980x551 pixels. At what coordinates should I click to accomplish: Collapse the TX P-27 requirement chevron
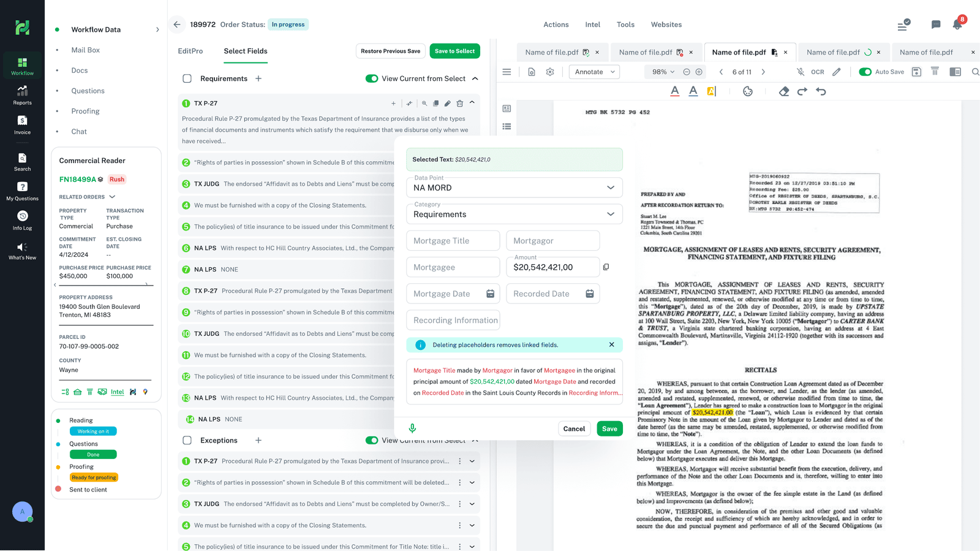pos(472,103)
